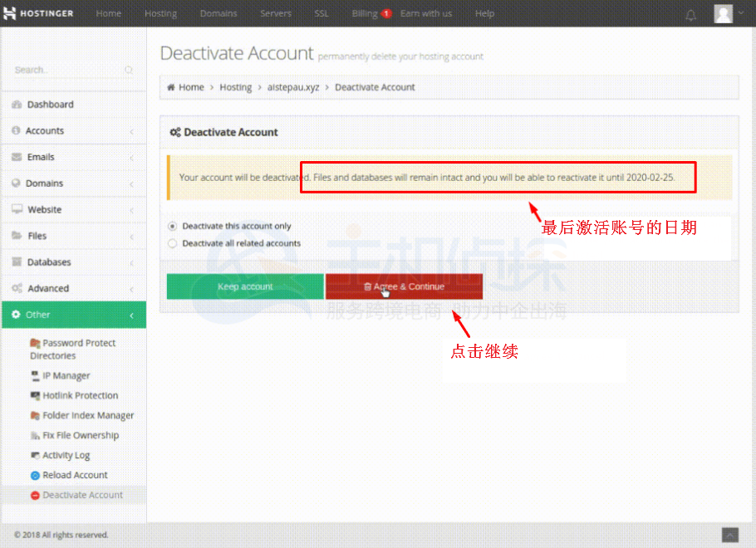Select Hotlink Protection in the sidebar

77,395
